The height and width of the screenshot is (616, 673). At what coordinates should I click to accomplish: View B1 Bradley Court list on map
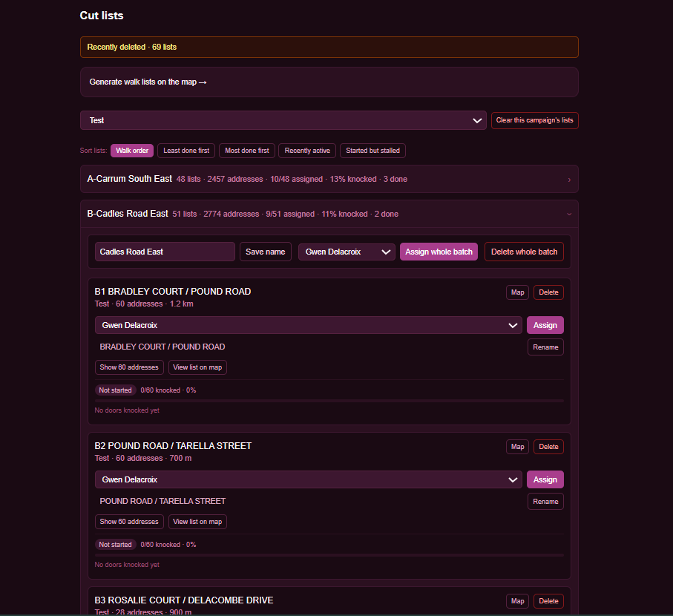[x=197, y=367]
